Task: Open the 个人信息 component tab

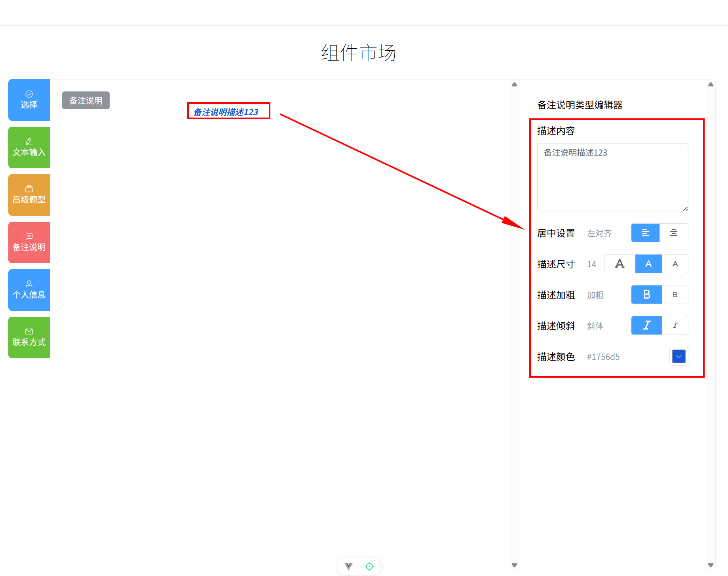Action: click(29, 290)
